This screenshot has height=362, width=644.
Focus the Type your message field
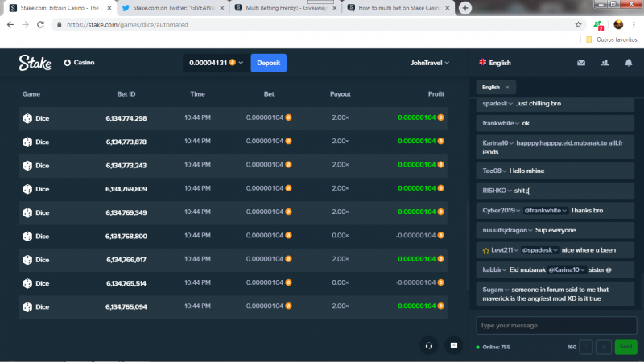click(556, 326)
